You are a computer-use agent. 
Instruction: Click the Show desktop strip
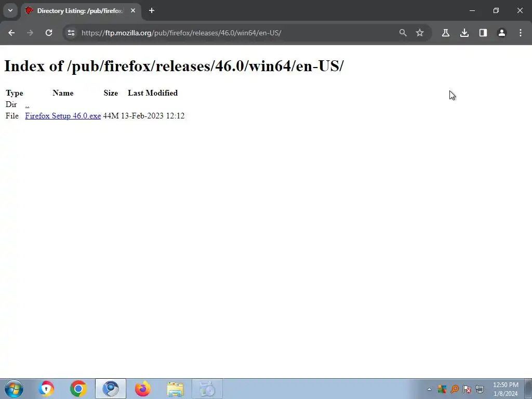point(528,389)
